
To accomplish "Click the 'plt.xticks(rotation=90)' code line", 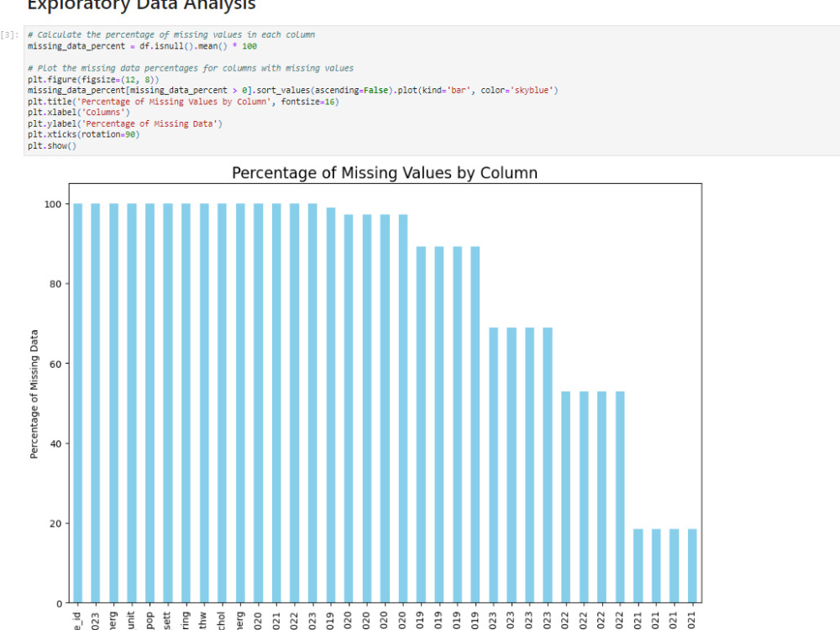I will coord(83,134).
